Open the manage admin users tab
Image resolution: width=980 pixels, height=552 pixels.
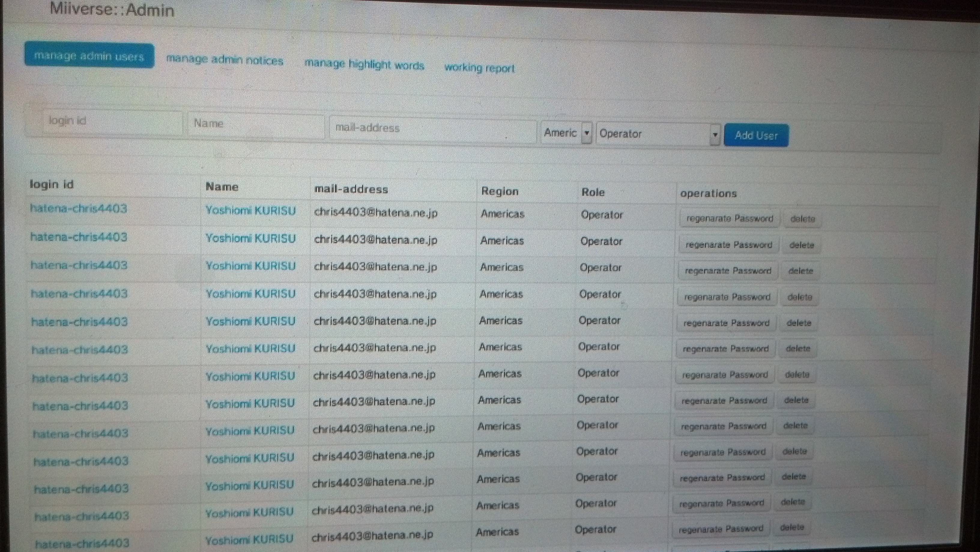89,56
